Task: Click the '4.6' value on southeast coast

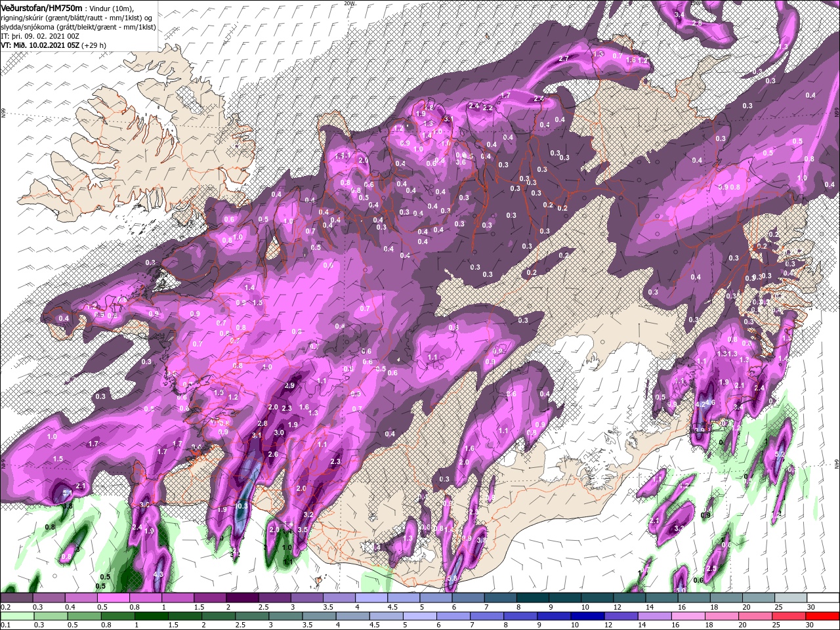Action: [710, 402]
